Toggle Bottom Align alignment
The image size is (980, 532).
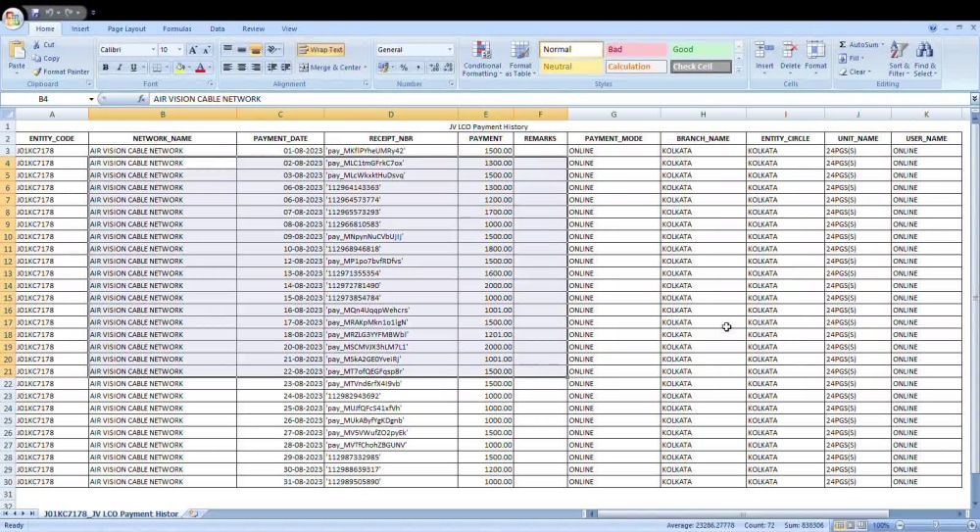pyautogui.click(x=256, y=49)
